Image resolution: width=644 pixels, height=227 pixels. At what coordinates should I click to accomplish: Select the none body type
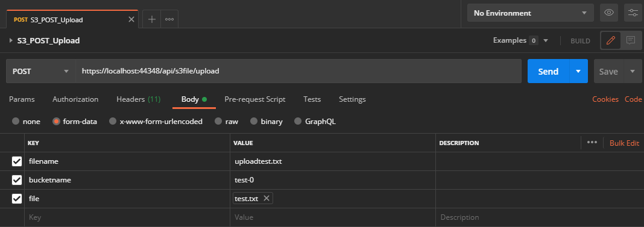16,122
